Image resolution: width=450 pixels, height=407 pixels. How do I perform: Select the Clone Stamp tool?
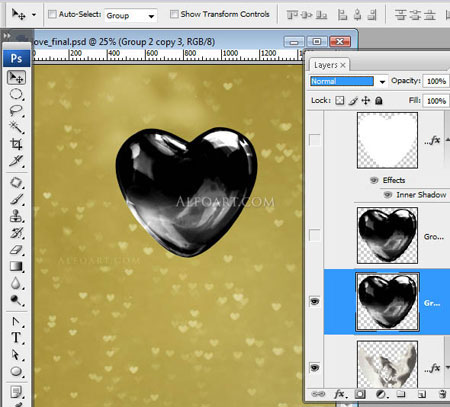coord(16,216)
